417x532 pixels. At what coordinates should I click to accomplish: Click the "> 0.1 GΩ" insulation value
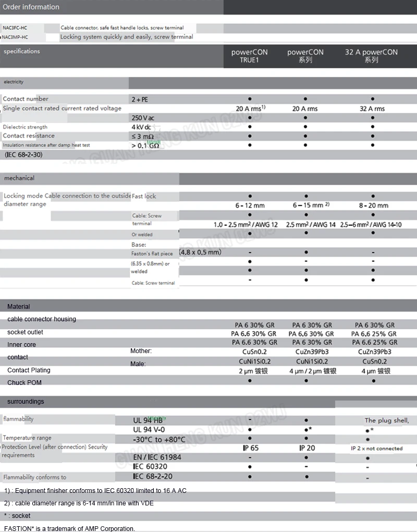[x=145, y=146]
